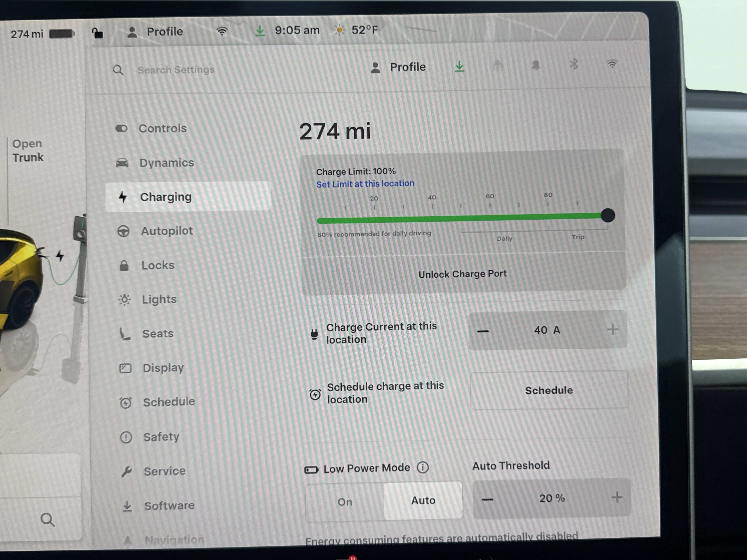Open the Locks settings

[x=147, y=265]
